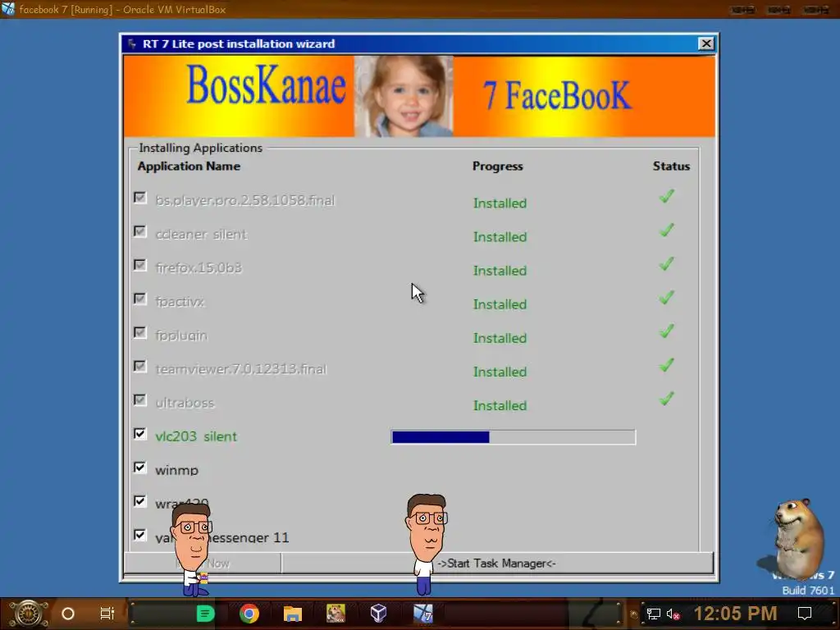Screen dimensions: 840x630
Task: Click the 12:05 PM taskbar clock
Action: [x=735, y=614]
